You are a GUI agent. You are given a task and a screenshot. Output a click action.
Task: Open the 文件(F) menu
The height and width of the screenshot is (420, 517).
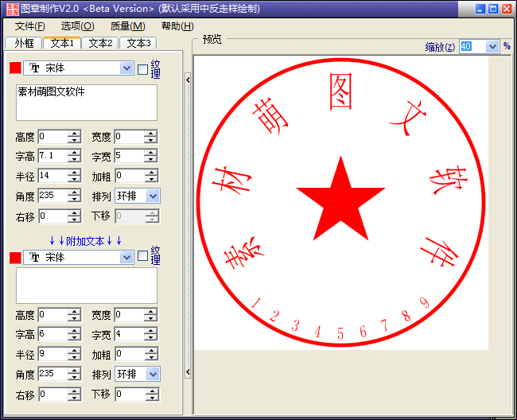point(29,26)
